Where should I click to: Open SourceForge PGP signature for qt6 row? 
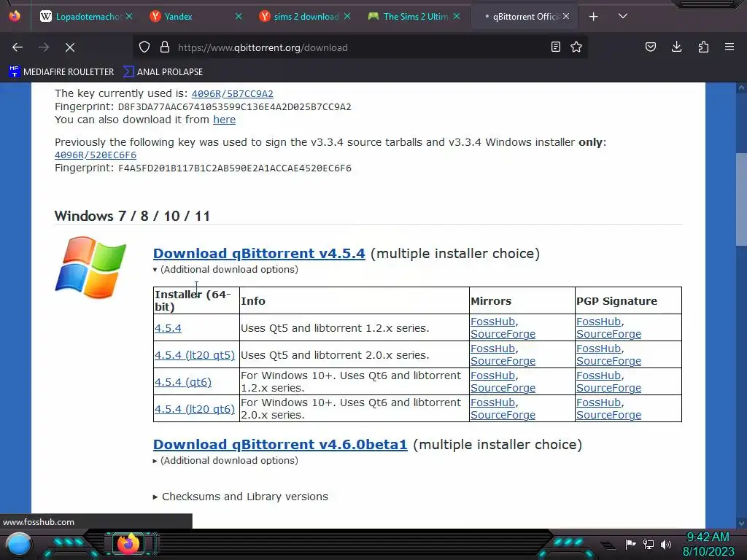[609, 388]
